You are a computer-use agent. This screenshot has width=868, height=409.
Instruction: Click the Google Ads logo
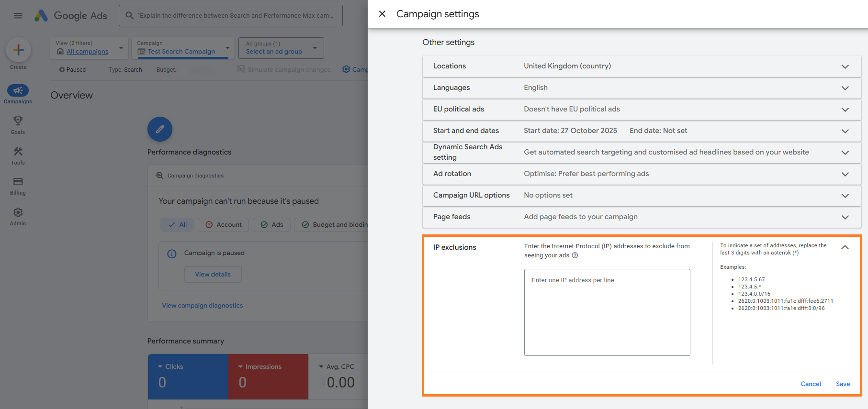coord(70,16)
